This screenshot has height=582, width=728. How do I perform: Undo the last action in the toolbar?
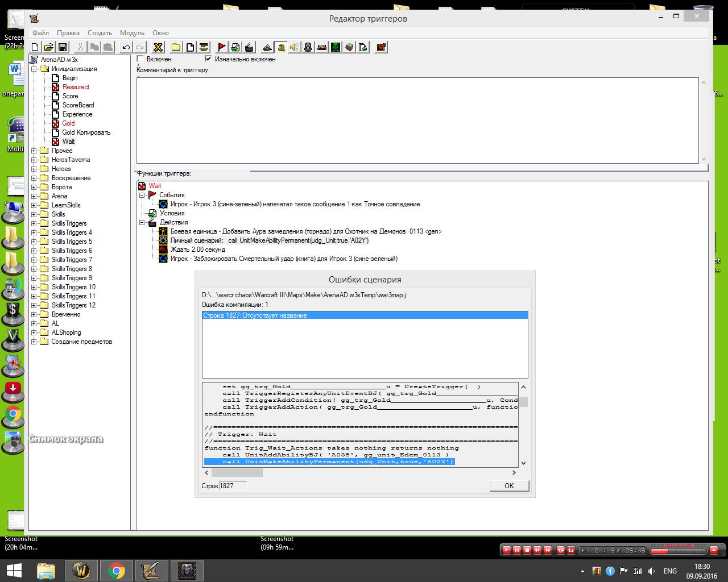pyautogui.click(x=126, y=47)
